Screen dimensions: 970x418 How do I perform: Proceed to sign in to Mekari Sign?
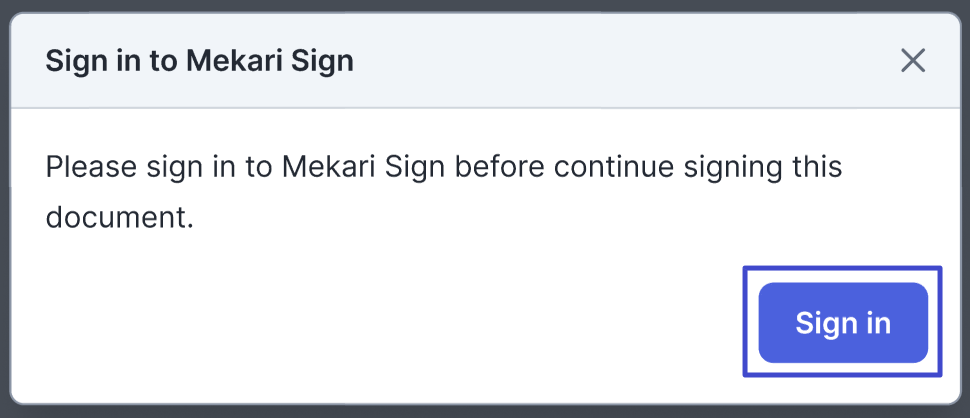(x=843, y=323)
